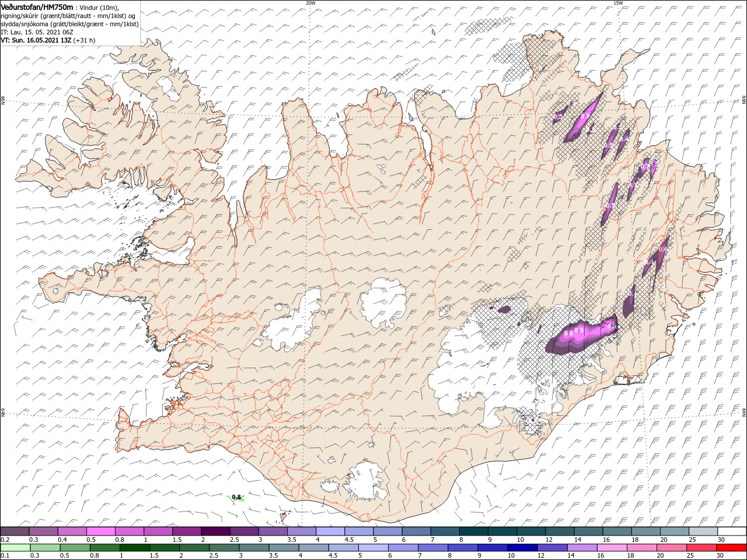The height and width of the screenshot is (560, 747).
Task: Select the 'rigning/skúrir' legend description line
Action: click(x=69, y=16)
